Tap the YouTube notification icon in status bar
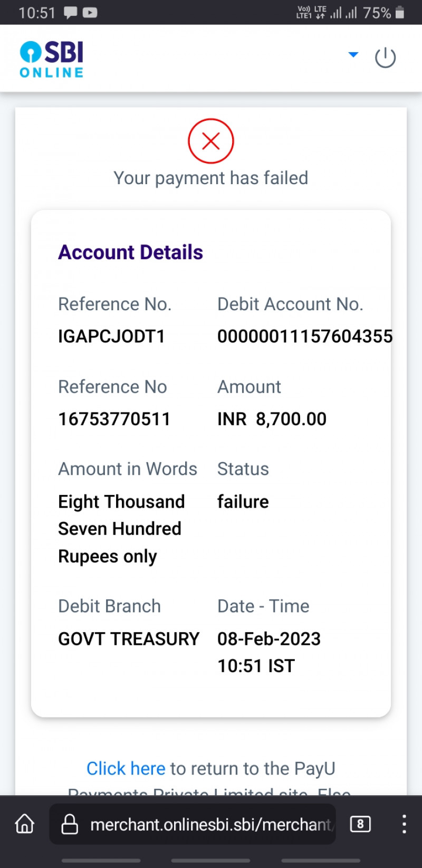 coord(90,13)
